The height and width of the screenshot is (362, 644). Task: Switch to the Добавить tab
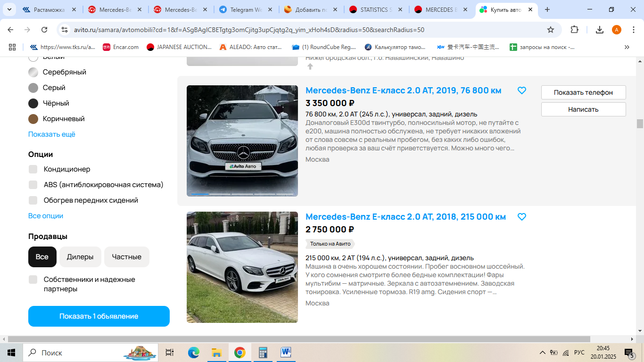click(x=311, y=9)
